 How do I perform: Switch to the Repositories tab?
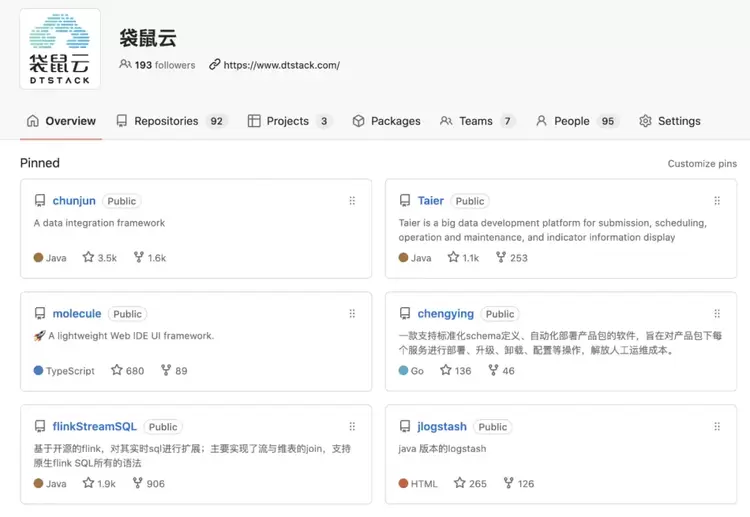171,121
